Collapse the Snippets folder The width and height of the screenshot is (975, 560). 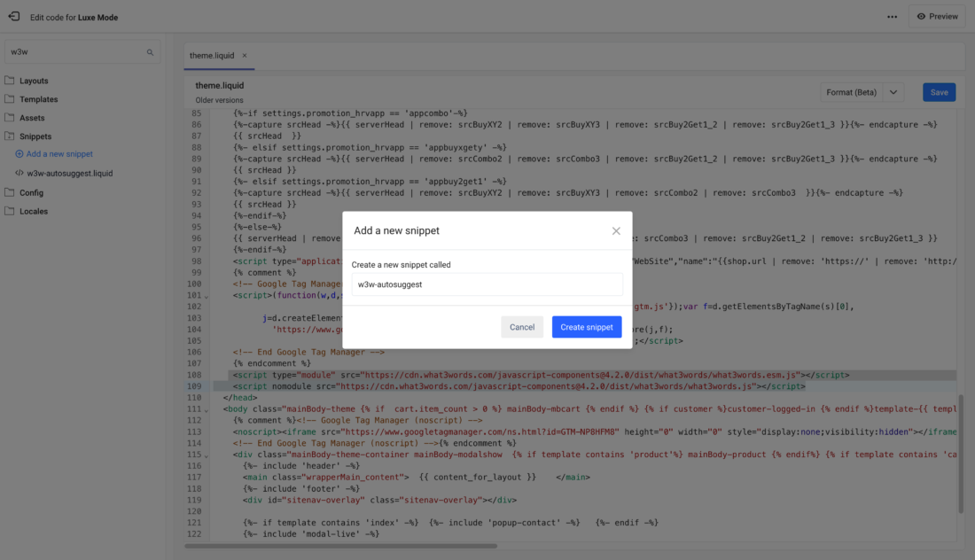coord(35,136)
